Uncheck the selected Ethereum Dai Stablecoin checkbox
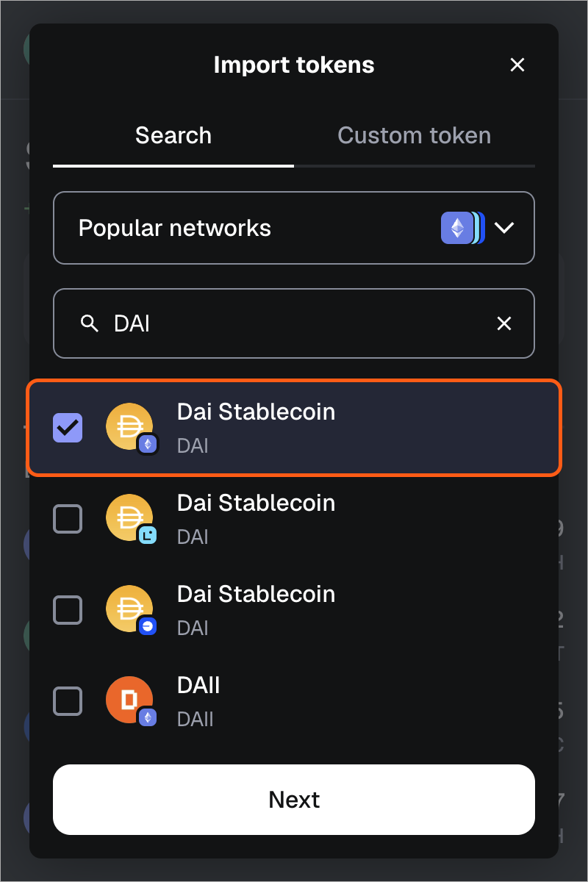 (68, 428)
